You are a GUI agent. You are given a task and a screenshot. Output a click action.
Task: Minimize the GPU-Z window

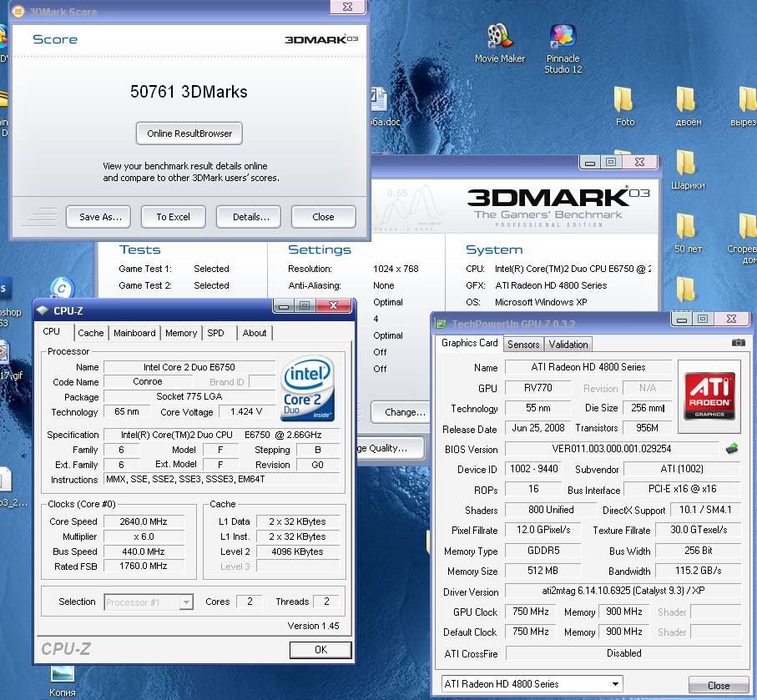click(682, 319)
